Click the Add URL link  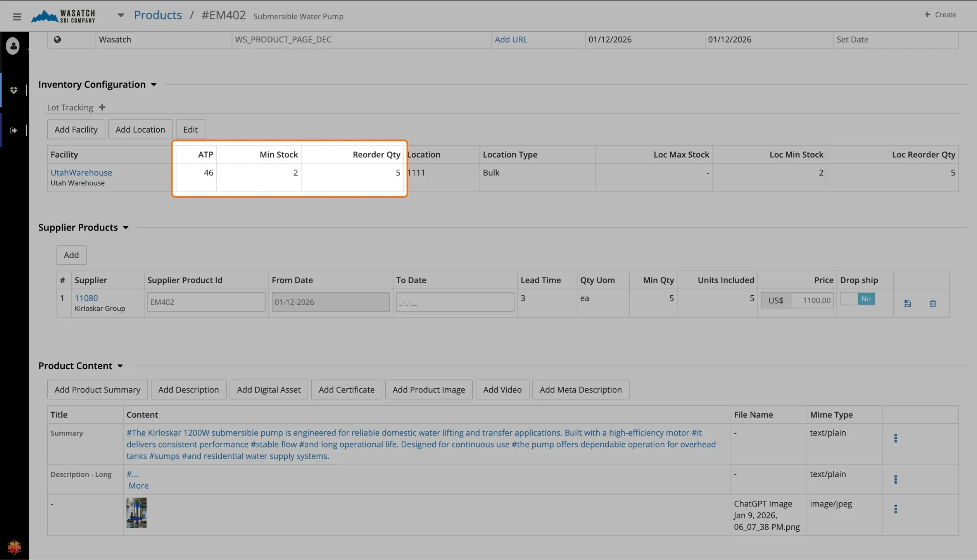pos(511,40)
